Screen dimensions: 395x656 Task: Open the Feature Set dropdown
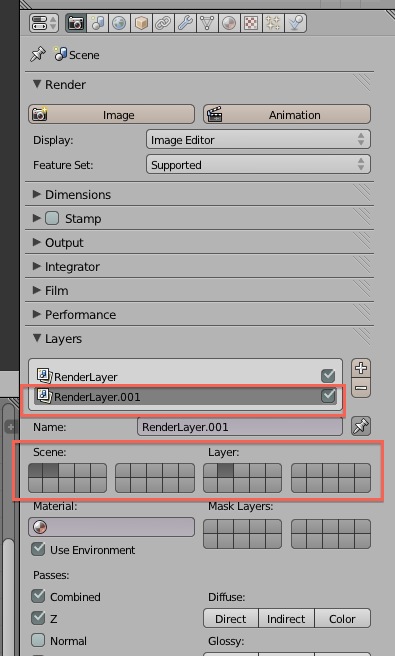(x=258, y=164)
